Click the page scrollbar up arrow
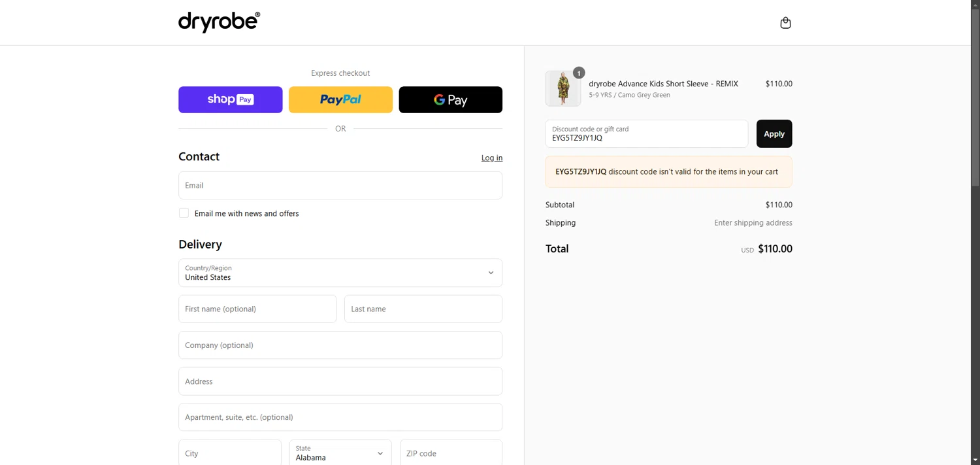 click(975, 5)
